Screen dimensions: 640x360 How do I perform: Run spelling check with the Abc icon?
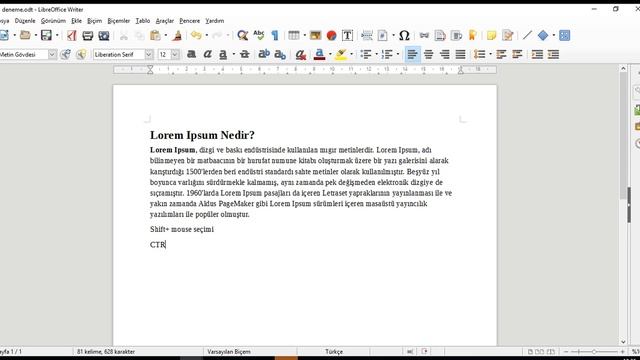coord(259,36)
